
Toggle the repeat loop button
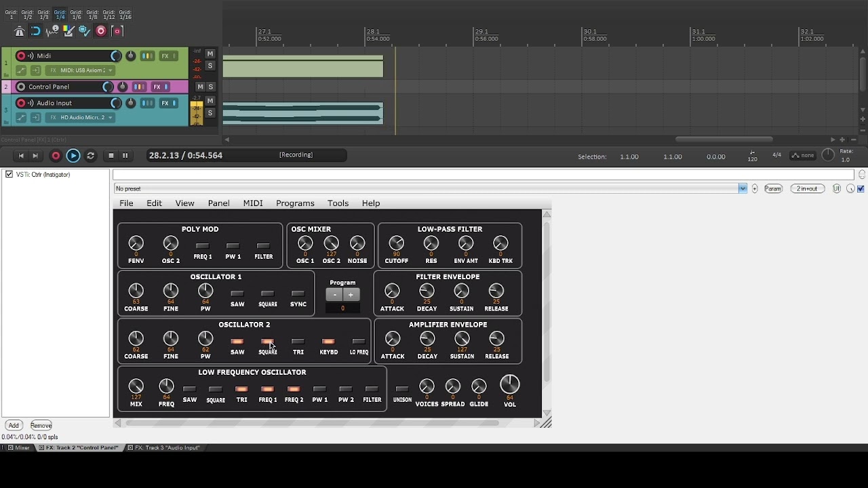[x=91, y=156]
